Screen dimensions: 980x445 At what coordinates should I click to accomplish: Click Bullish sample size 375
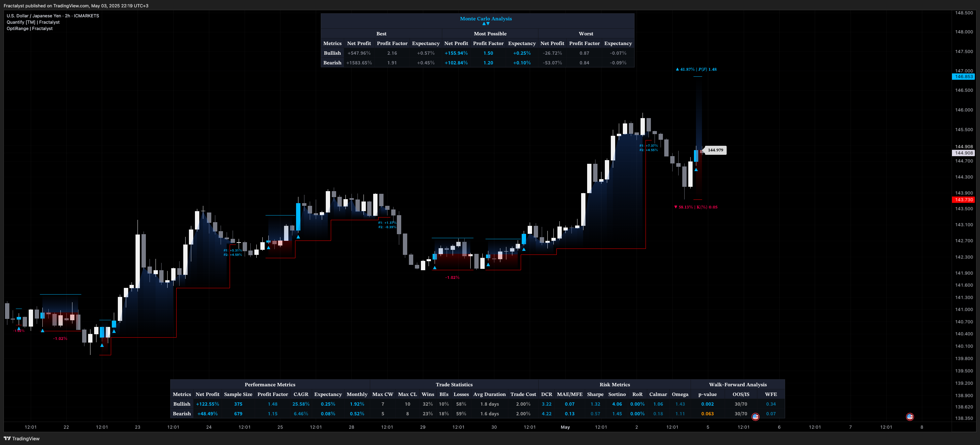click(x=238, y=404)
